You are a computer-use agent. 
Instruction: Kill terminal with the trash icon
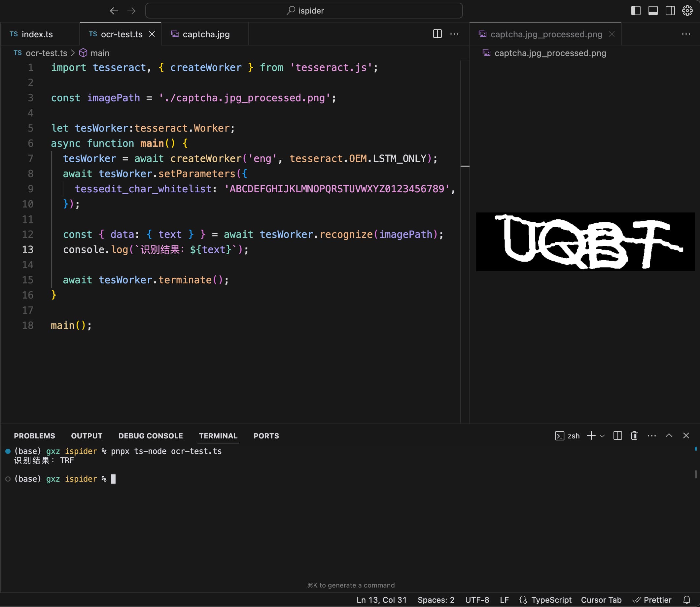(x=634, y=435)
